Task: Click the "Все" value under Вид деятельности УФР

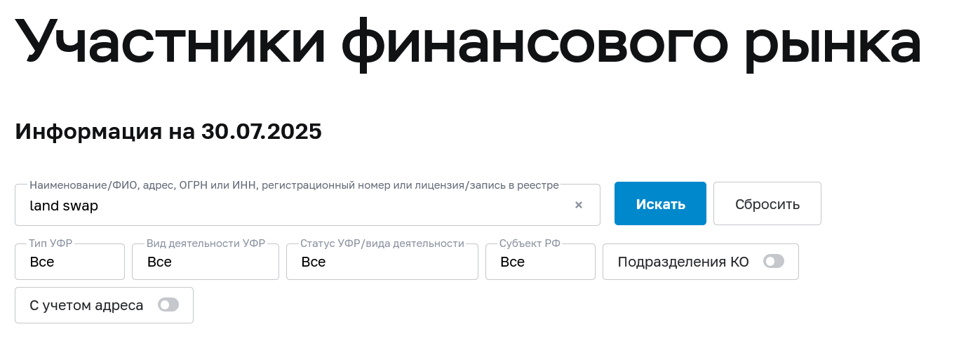Action: click(x=159, y=262)
